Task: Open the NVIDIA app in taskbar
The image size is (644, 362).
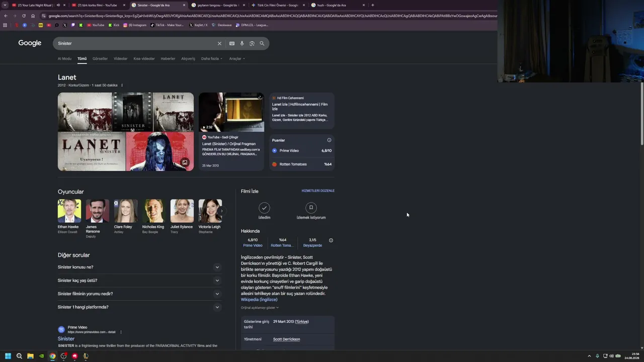Action: pyautogui.click(x=41, y=356)
